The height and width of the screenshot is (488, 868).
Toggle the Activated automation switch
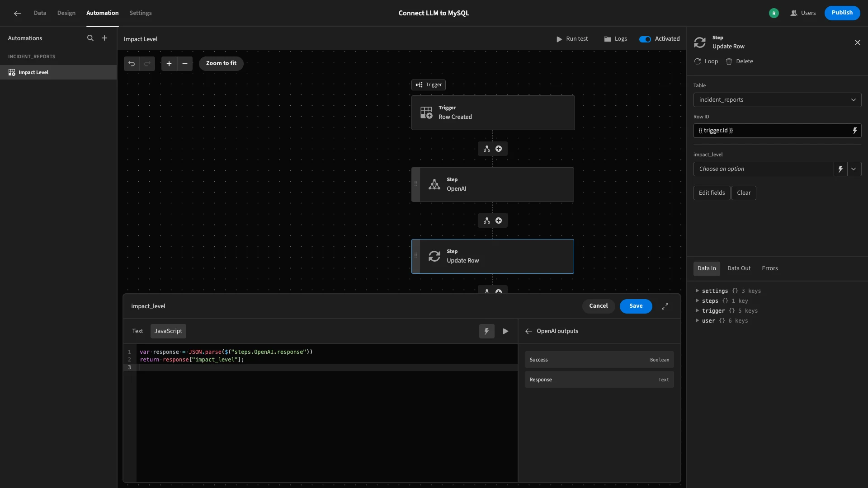(x=645, y=39)
